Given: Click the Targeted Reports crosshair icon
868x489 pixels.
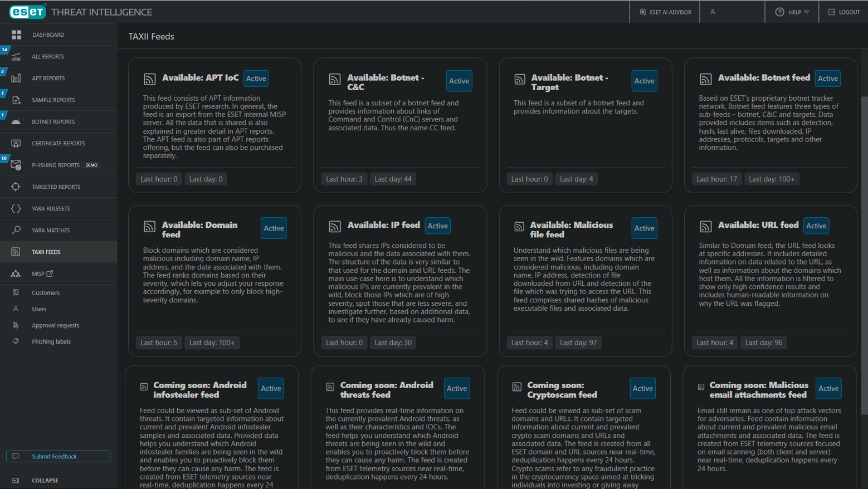Looking at the screenshot, I should (x=16, y=187).
